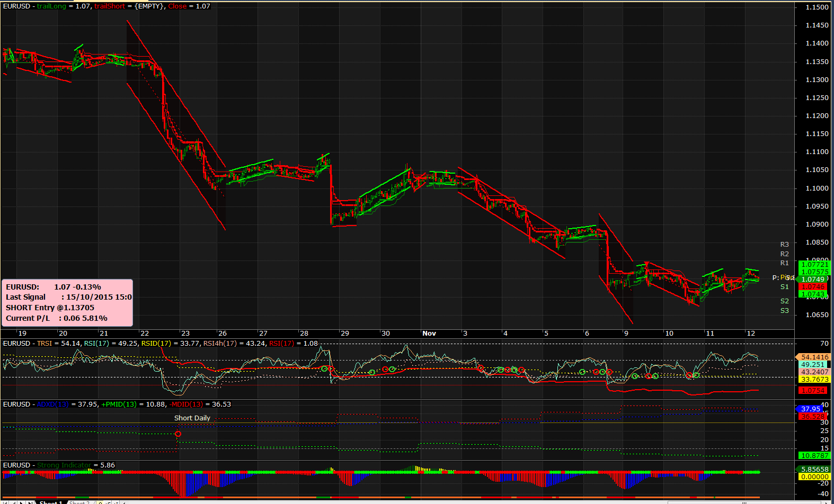The width and height of the screenshot is (834, 504).
Task: Click the -MDID(13) indicator label
Action: [x=186, y=404]
